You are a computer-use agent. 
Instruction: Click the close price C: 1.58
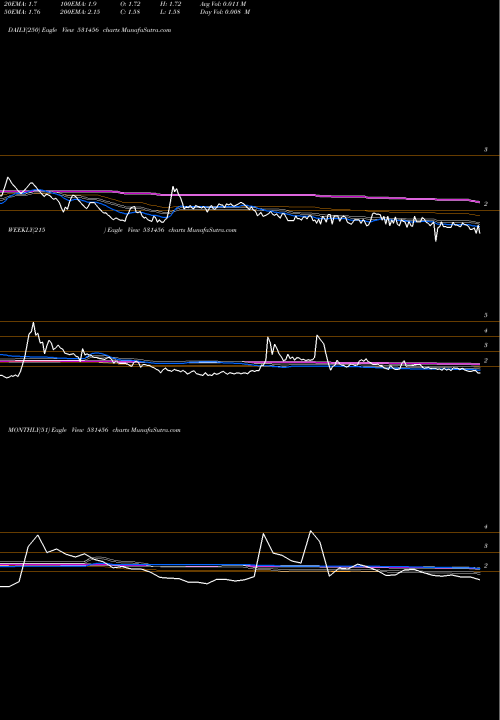tap(131, 12)
